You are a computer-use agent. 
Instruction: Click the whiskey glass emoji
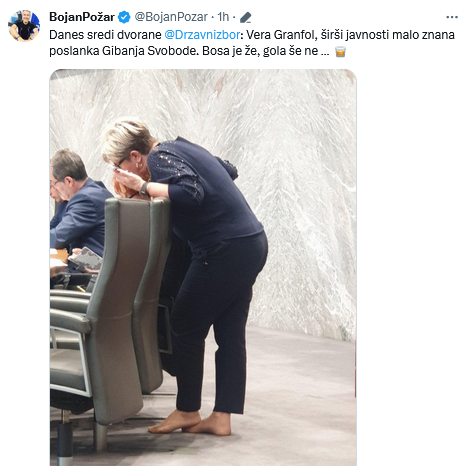click(340, 52)
